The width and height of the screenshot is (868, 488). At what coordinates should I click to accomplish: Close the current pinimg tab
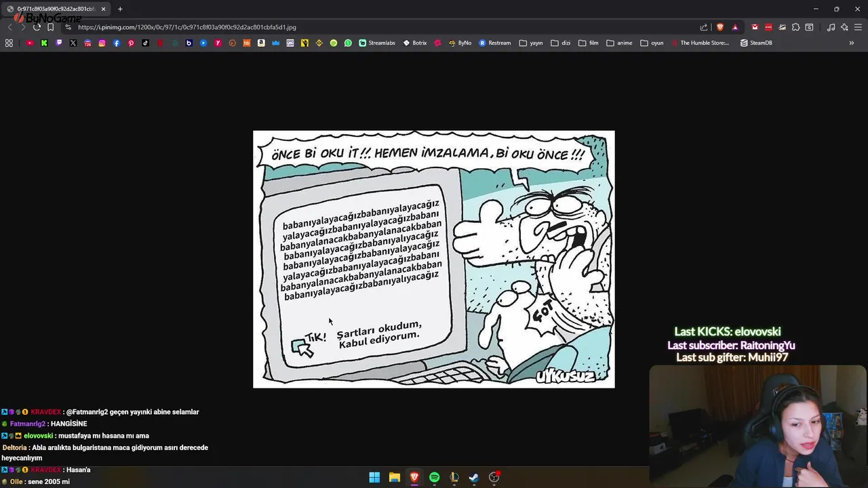click(x=103, y=9)
